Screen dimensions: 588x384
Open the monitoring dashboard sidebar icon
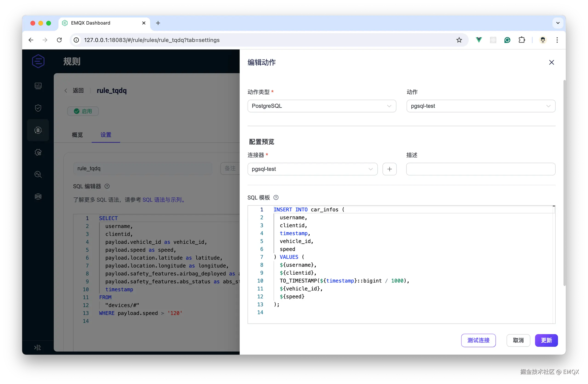coord(38,86)
